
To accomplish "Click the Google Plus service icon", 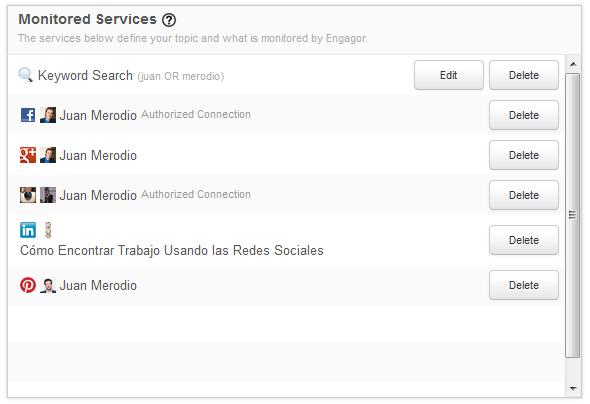I will 28,155.
